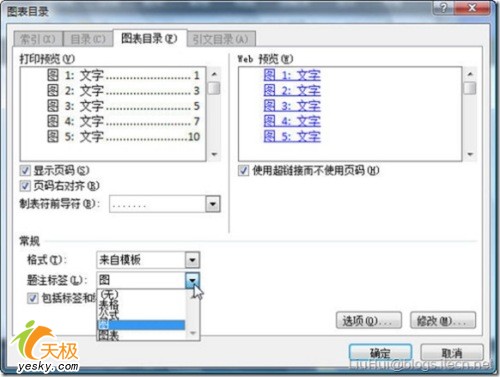Screen dimensions: 500x377
Task: Click Web preview scroll up arrow
Action: tap(470, 74)
